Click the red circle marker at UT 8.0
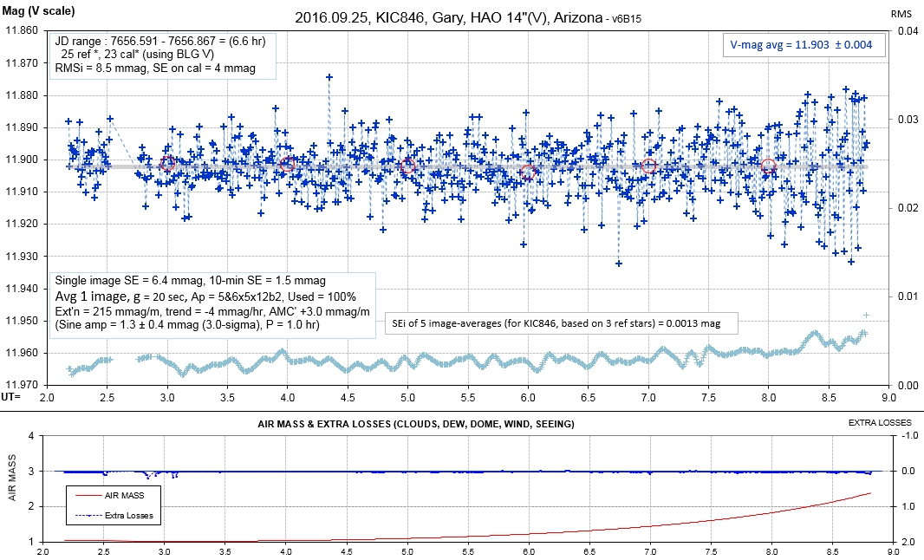Image resolution: width=924 pixels, height=560 pixels. click(768, 166)
